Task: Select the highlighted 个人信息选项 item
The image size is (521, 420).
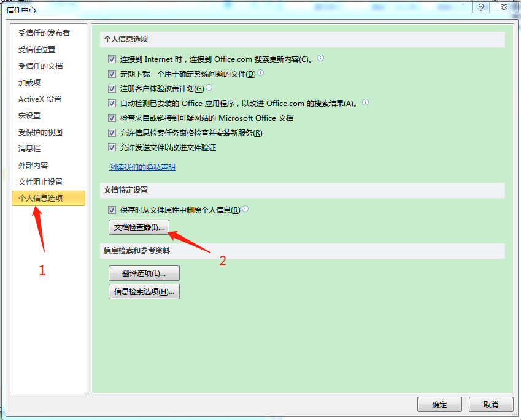Action: point(48,198)
